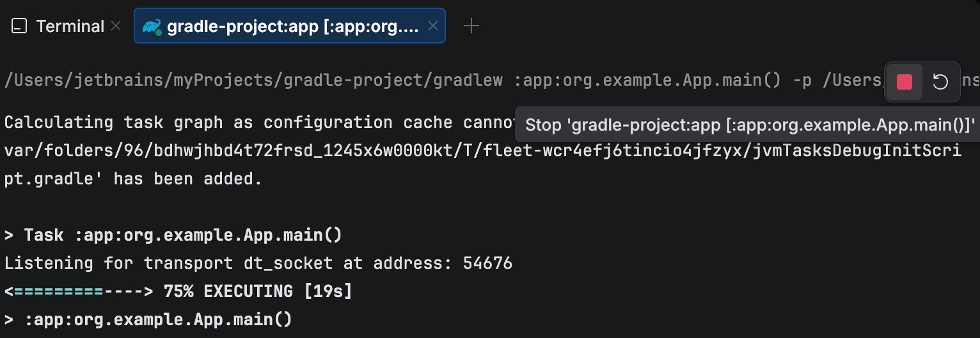Click the gradlew command line path

256,81
